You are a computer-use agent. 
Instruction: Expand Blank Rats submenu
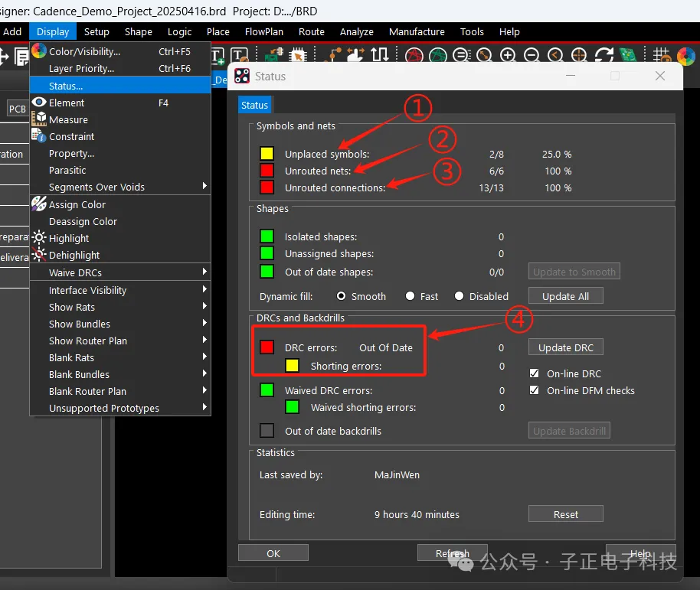[120, 358]
